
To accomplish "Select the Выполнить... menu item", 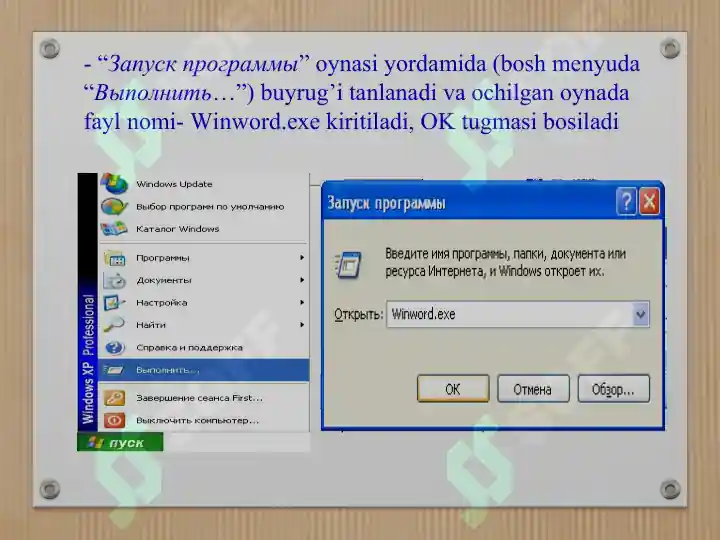I will coord(204,370).
